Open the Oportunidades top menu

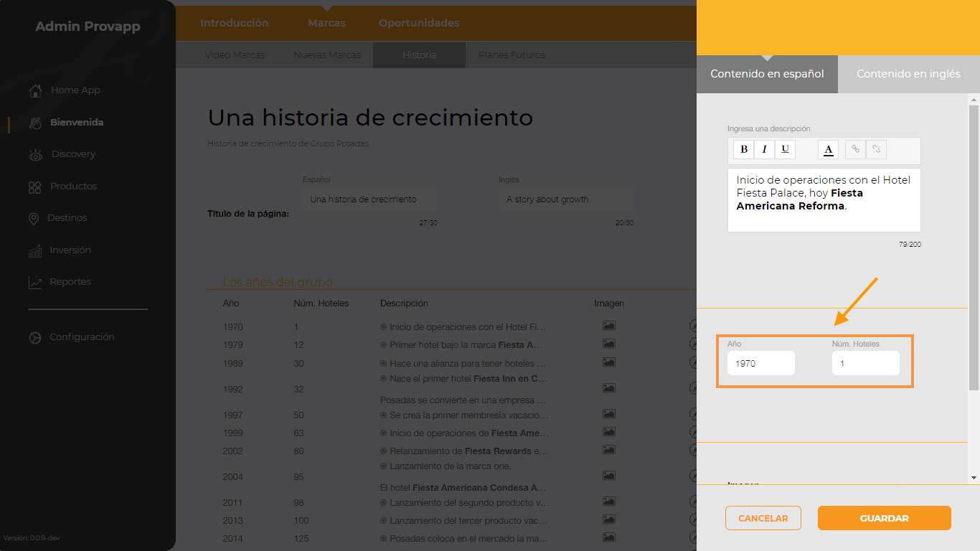click(x=419, y=23)
